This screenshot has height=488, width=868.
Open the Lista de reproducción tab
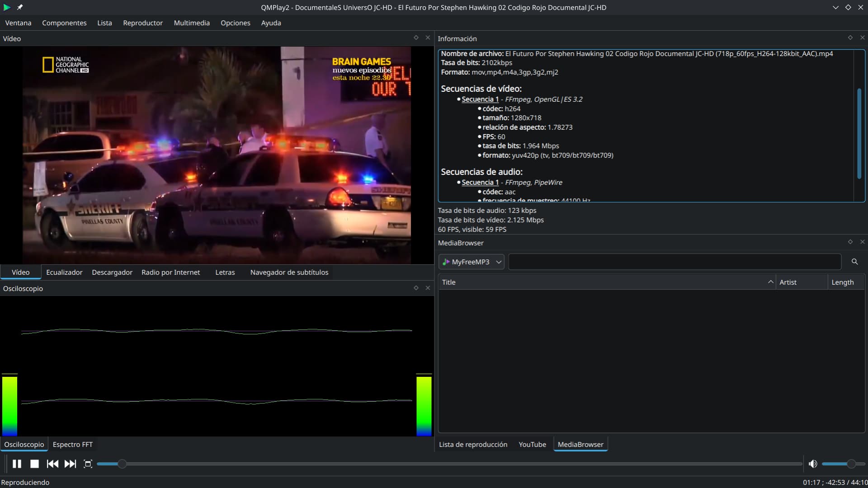(473, 444)
